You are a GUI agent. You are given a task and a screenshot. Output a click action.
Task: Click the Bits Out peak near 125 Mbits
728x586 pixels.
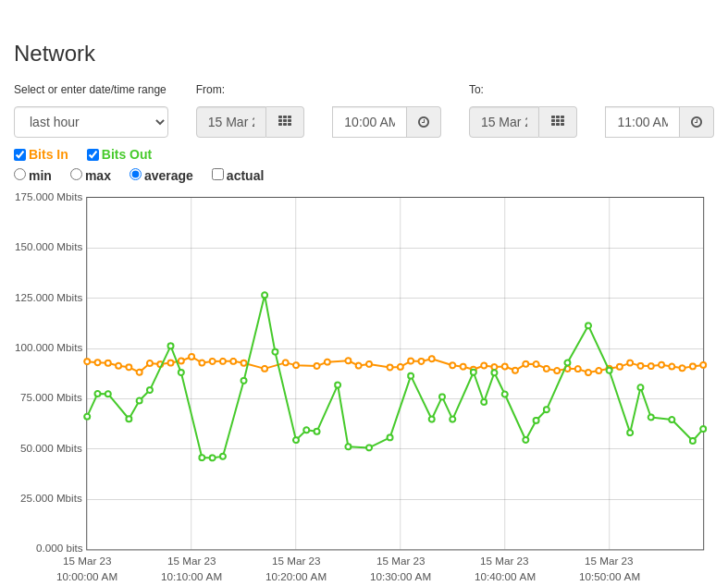click(265, 295)
